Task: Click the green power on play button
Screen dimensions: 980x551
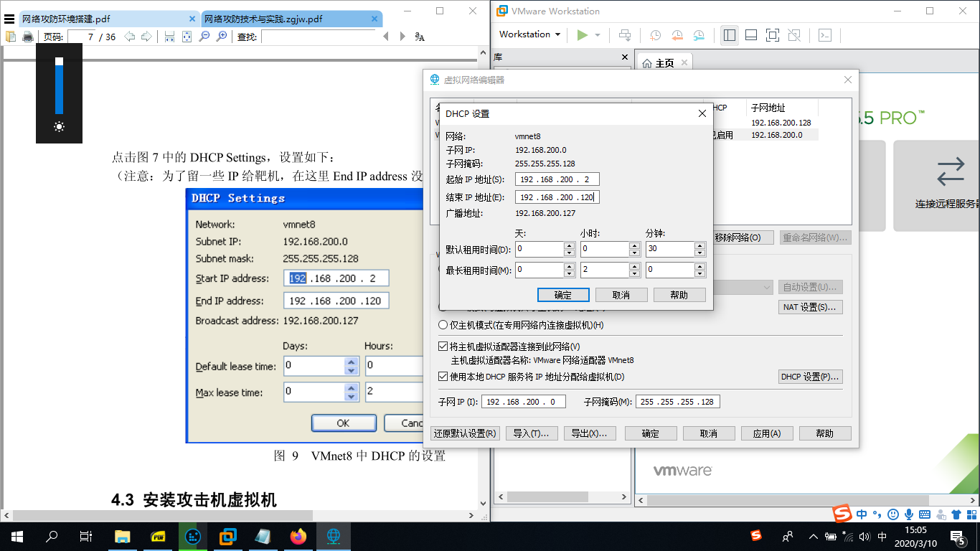Action: [582, 34]
